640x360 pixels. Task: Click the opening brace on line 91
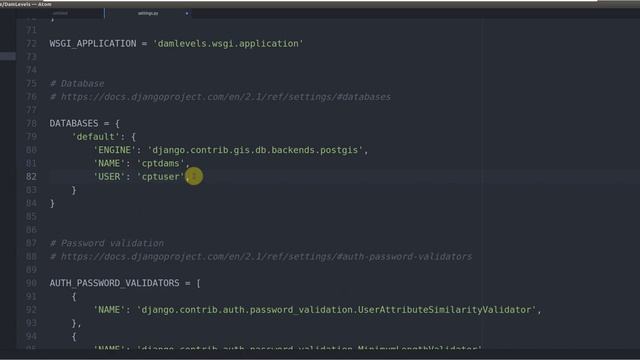tap(74, 297)
